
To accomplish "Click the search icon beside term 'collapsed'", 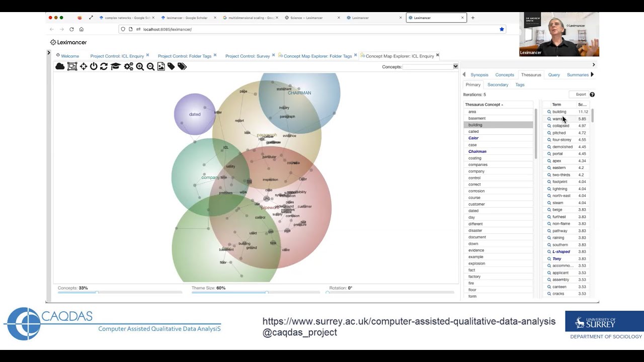I will point(549,126).
